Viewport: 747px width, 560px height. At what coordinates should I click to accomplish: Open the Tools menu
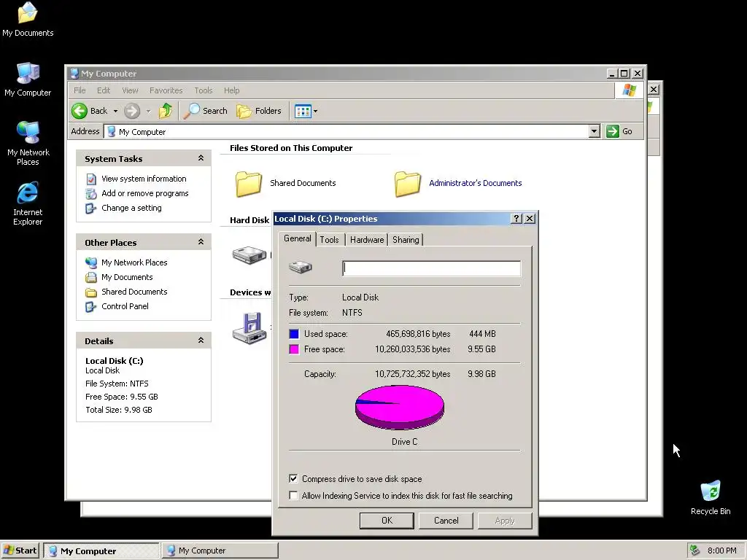pos(203,90)
